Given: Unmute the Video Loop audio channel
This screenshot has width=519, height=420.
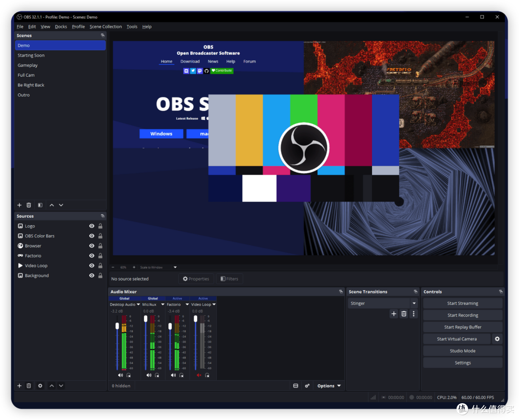Looking at the screenshot, I should point(199,375).
